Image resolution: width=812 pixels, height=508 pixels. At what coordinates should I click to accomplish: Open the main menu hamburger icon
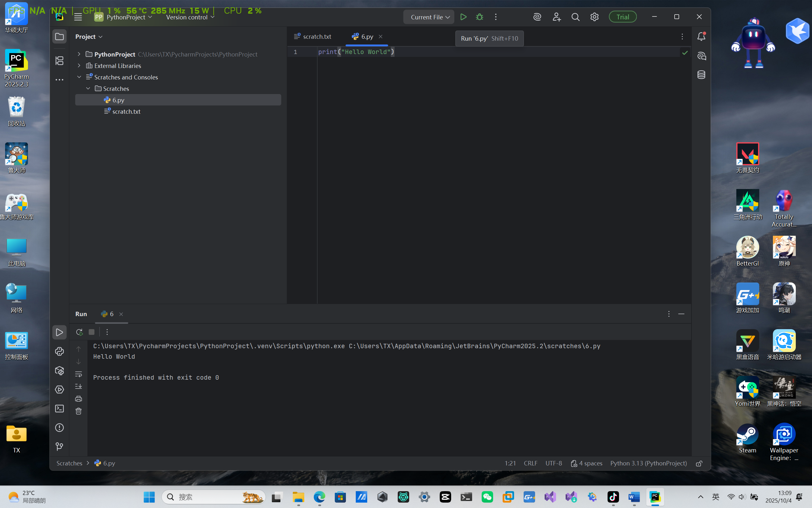(x=78, y=17)
